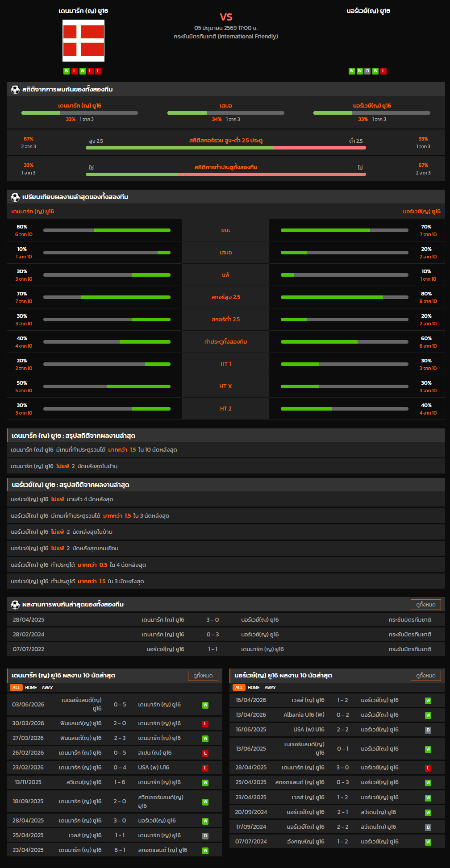
Task: Click W result badge for 18/09/2025 match
Action: pos(205,802)
